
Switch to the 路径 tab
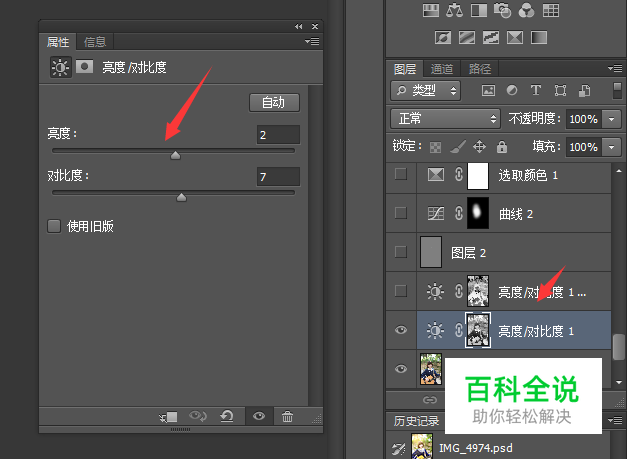point(480,69)
